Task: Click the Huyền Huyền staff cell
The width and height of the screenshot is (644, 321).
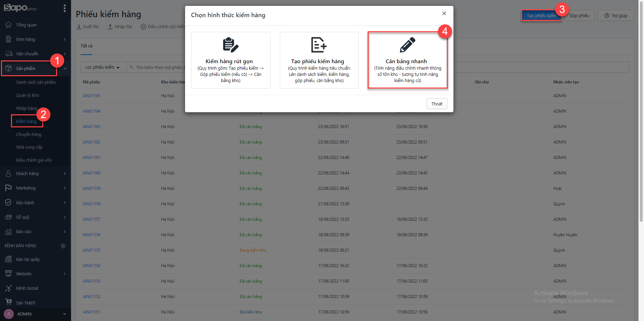Action: click(565, 235)
